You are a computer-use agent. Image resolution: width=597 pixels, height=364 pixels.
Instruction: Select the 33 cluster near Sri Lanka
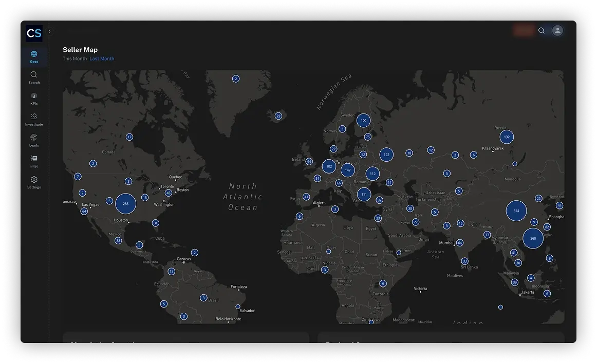coord(464,261)
